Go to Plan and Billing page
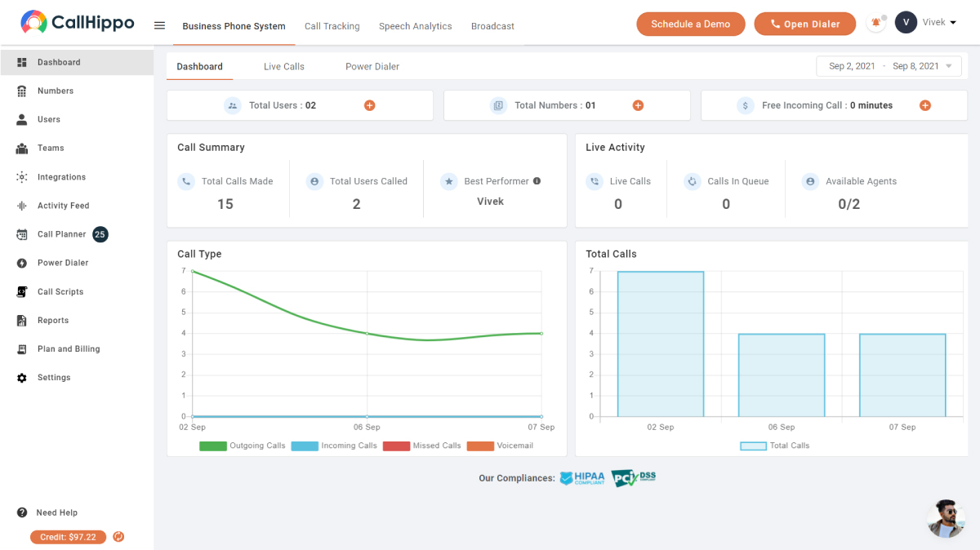Screen dimensions: 980x550 pyautogui.click(x=69, y=349)
